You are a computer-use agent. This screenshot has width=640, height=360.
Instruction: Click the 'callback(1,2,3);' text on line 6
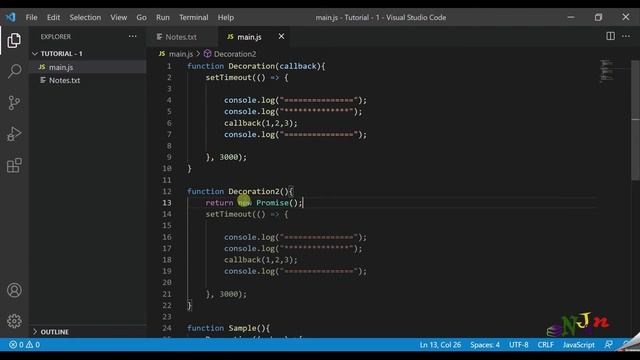click(260, 123)
